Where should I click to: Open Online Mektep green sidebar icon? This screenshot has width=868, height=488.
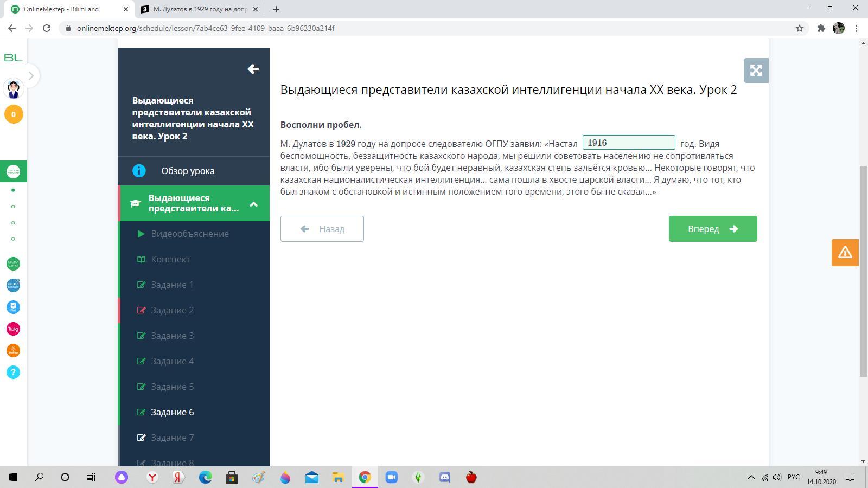pyautogui.click(x=14, y=171)
